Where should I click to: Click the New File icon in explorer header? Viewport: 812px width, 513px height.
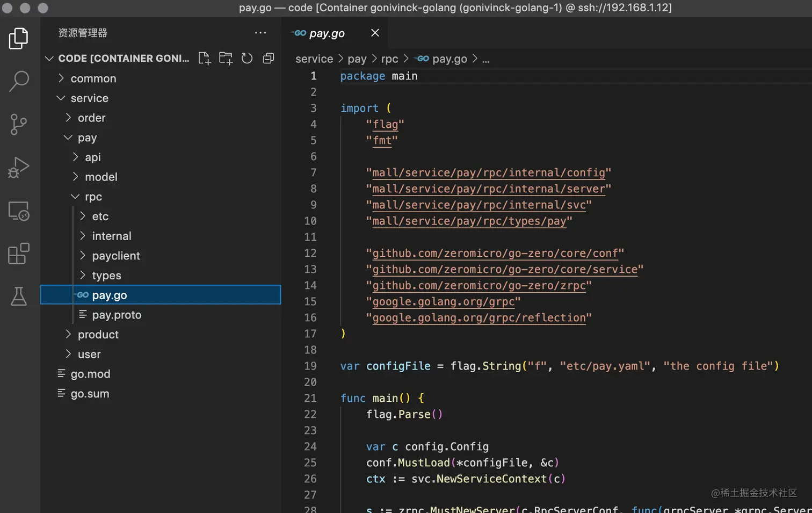(204, 58)
